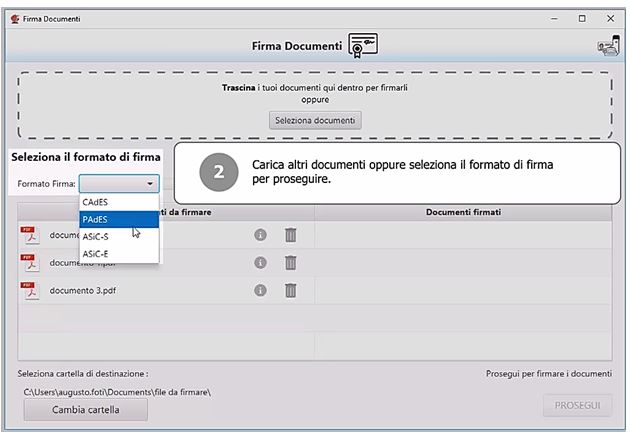This screenshot has width=630, height=433.
Task: Delete documento 3.pdf using its trash icon
Action: 291,290
